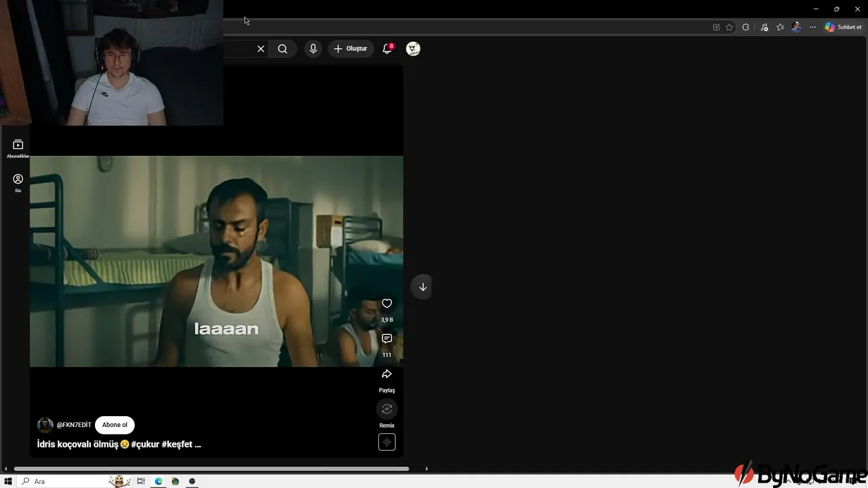Click the horizontal page scrollbar
Image resolution: width=868 pixels, height=488 pixels.
(211, 468)
